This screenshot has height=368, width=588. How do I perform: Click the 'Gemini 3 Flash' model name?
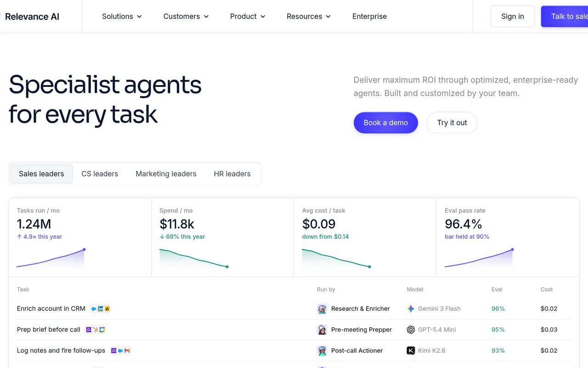coord(439,309)
